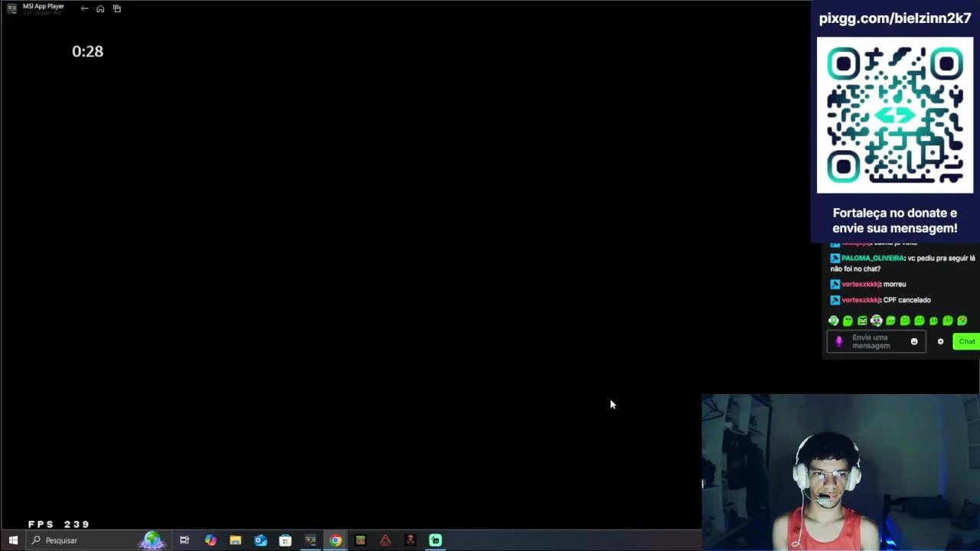Open MSI App Player home screen
This screenshot has height=551, width=980.
pyautogui.click(x=100, y=8)
